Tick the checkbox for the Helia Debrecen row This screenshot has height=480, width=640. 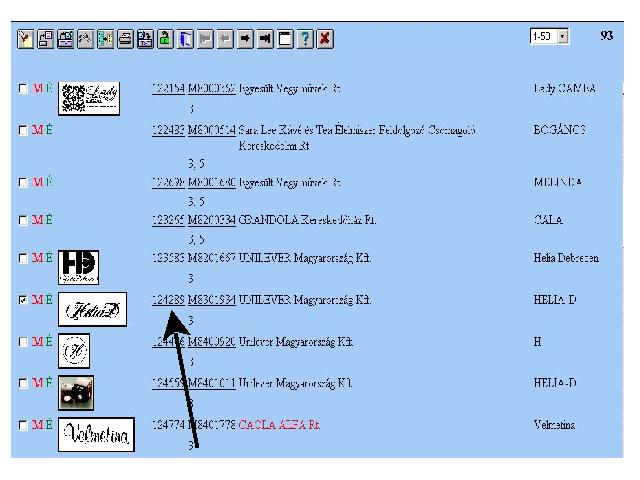(23, 258)
